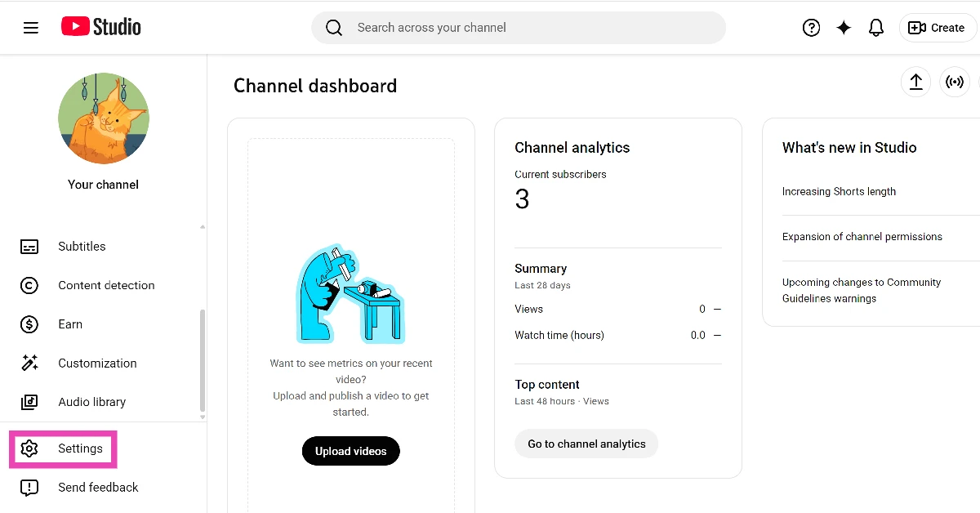Viewport: 980px width, 513px height.
Task: Open the hamburger navigation menu
Action: 31,27
